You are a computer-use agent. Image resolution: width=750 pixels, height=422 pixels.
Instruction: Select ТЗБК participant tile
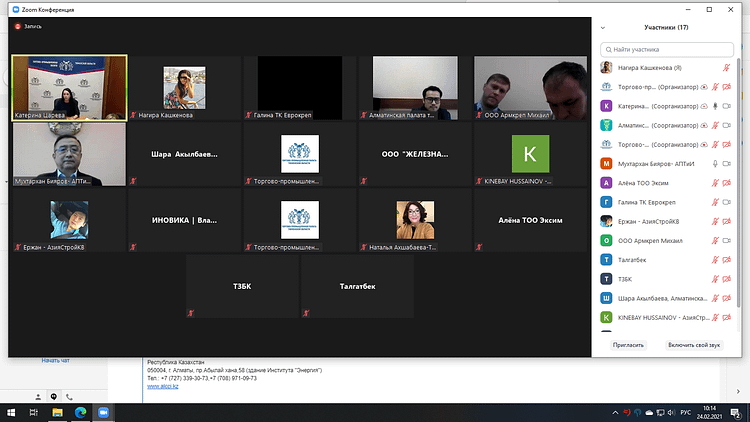point(243,286)
